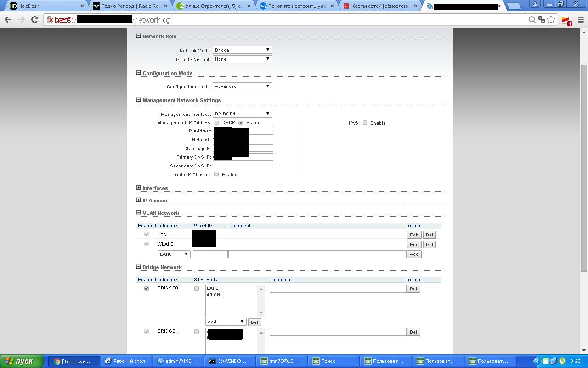Expand hidden tray icons arrow
588x368 pixels.
point(537,361)
